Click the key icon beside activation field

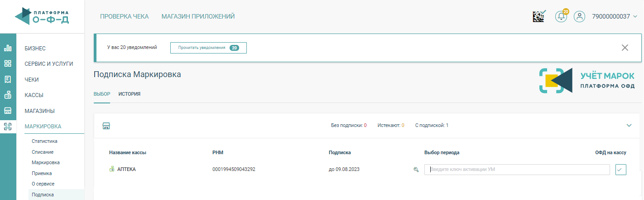416,170
